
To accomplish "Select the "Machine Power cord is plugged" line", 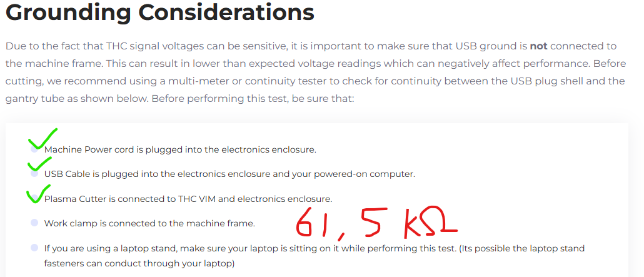I will click(180, 149).
